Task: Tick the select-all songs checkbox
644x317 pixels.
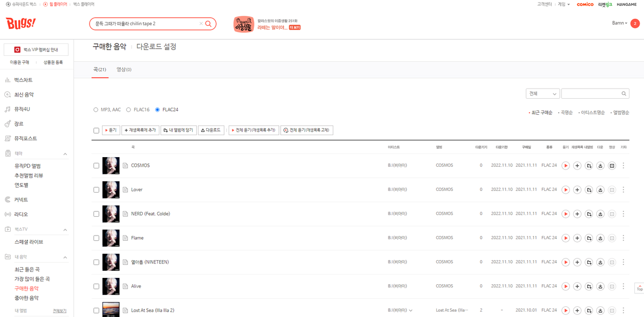Action: click(96, 130)
